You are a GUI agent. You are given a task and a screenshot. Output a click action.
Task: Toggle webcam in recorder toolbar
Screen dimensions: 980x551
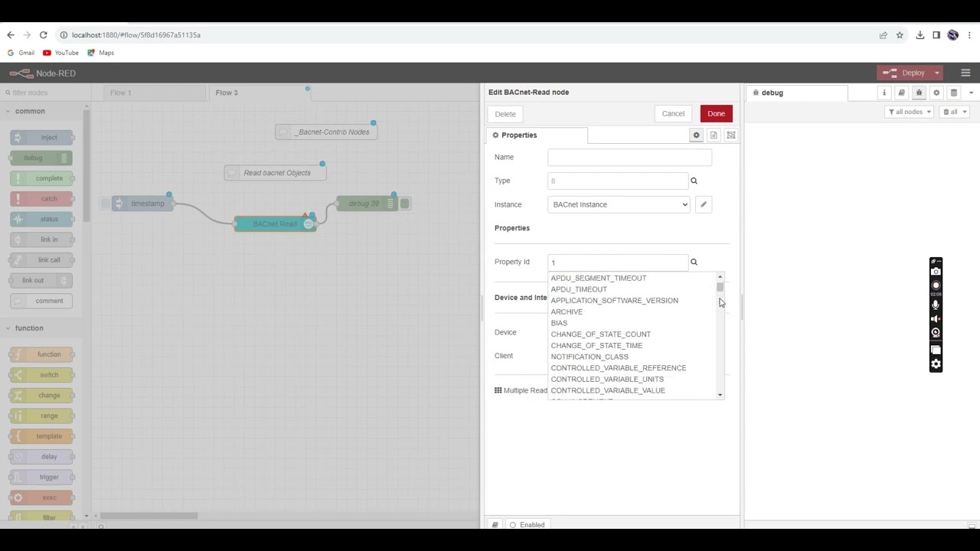coord(936,333)
